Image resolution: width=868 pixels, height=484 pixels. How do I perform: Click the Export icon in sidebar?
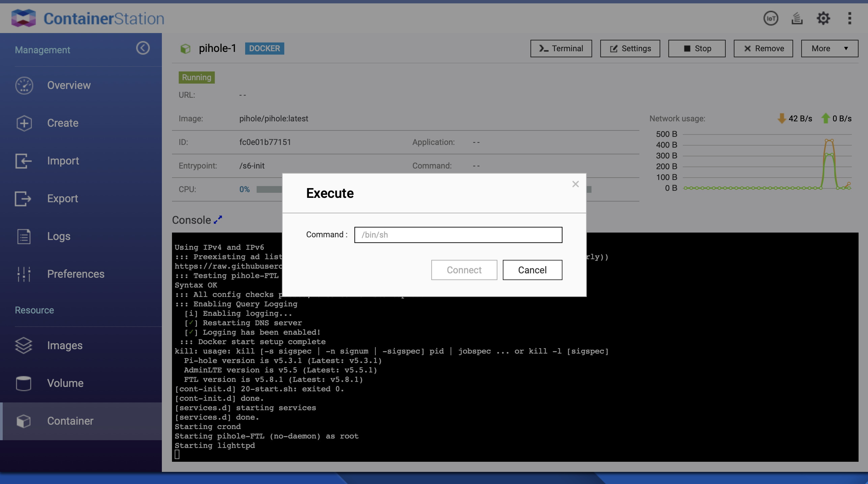(x=24, y=199)
